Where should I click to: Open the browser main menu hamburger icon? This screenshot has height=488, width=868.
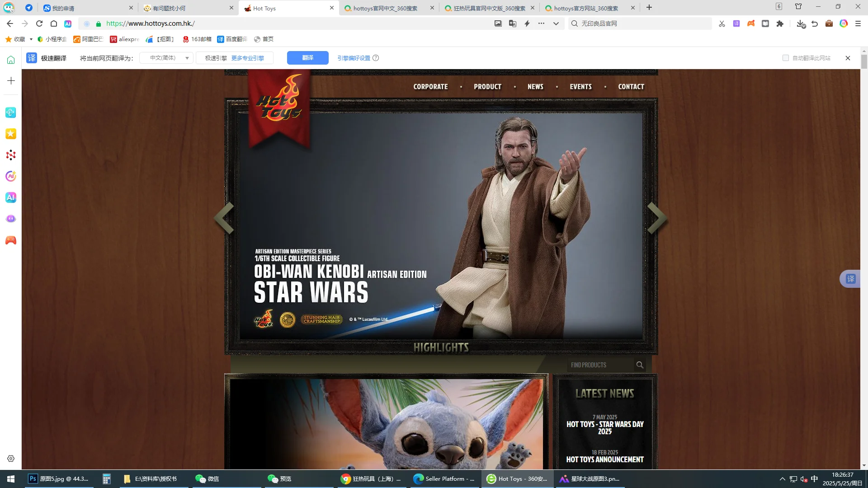tap(858, 23)
